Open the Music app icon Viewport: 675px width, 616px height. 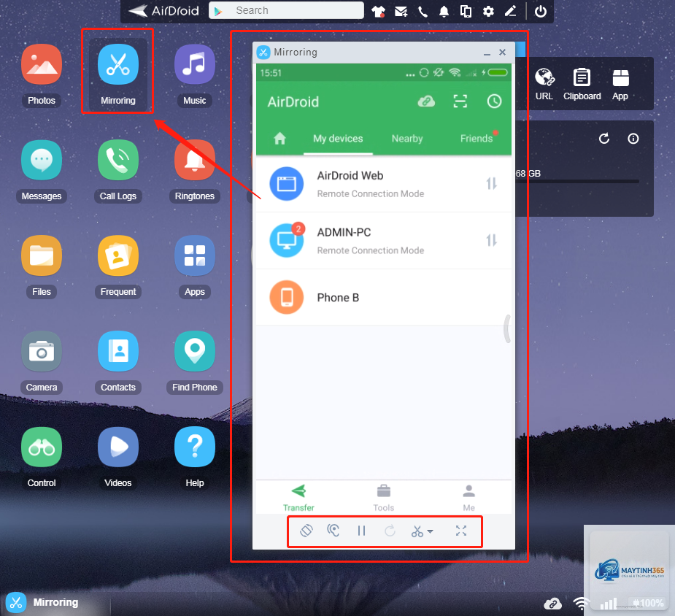[x=195, y=64]
